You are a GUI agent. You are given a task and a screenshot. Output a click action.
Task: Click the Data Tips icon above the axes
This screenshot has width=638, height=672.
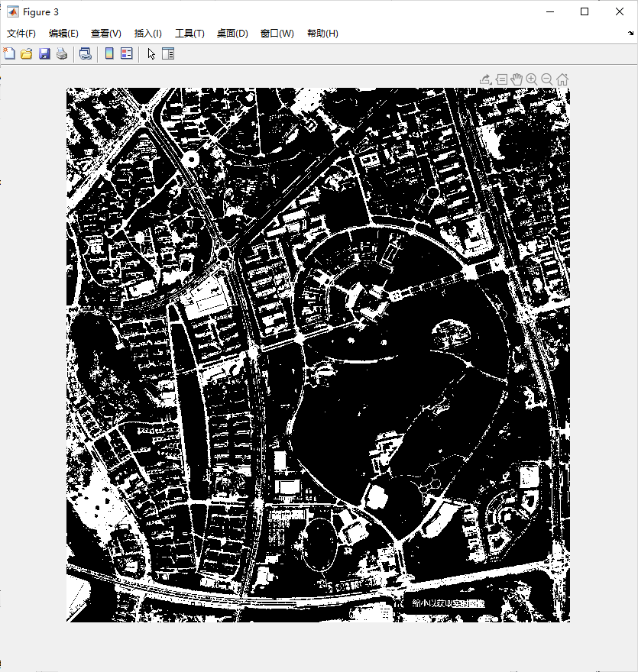[501, 79]
